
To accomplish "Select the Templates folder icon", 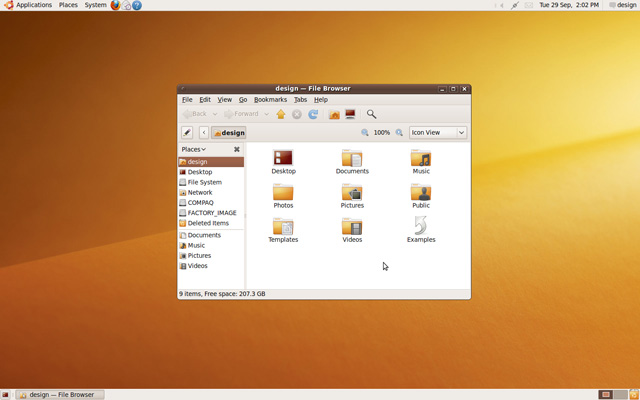I will [283, 226].
